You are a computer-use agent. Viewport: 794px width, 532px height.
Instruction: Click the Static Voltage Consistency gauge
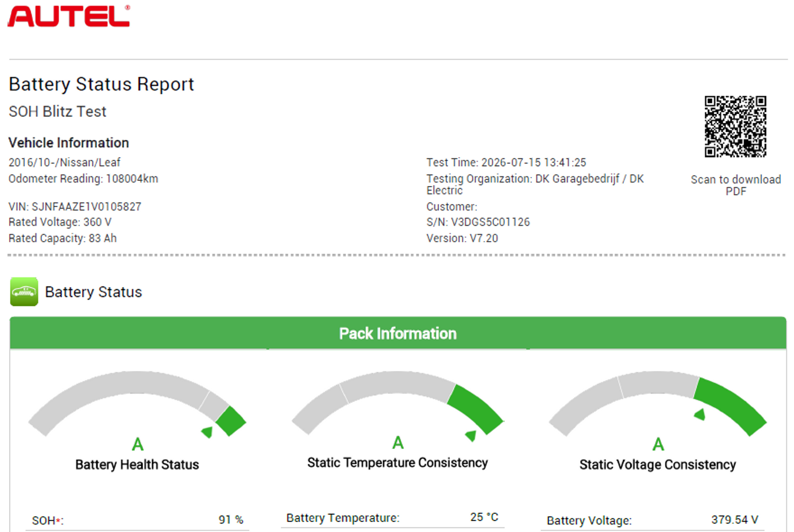[658, 403]
